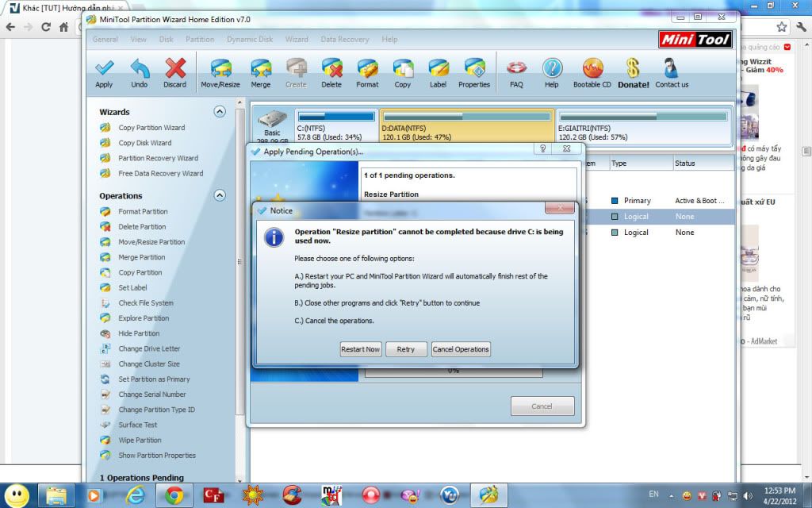Click Change Serial Number operation
Screen dimensions: 812x508
[x=151, y=394]
